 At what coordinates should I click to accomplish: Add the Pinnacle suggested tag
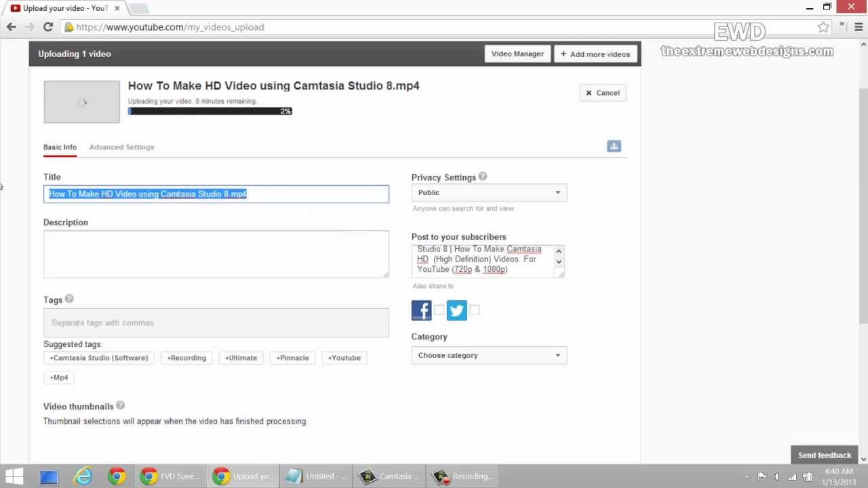tap(292, 358)
